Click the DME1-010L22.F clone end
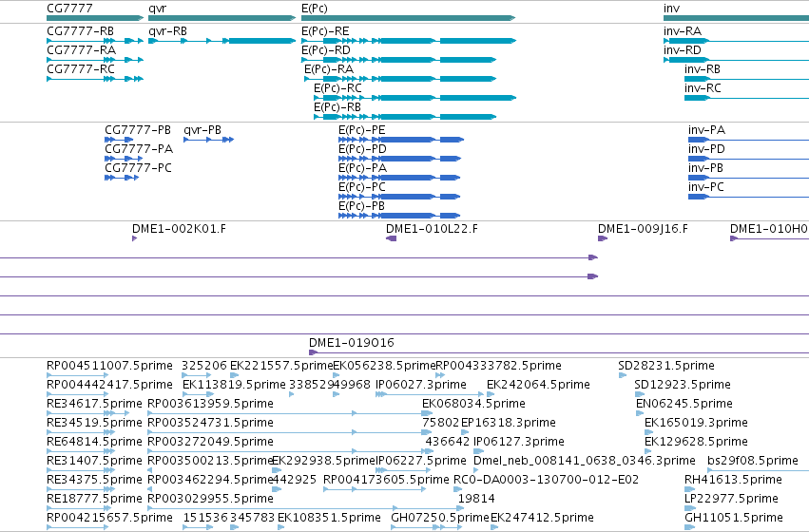This screenshot has width=809, height=532. (x=391, y=238)
